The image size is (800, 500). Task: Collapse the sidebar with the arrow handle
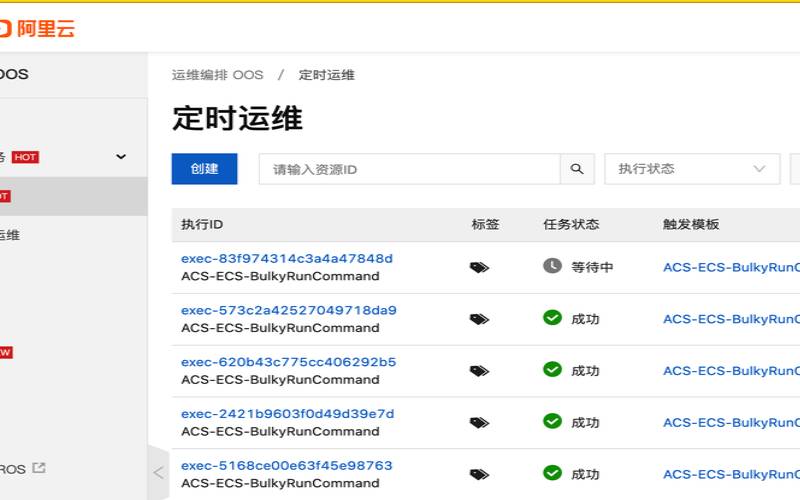[159, 472]
